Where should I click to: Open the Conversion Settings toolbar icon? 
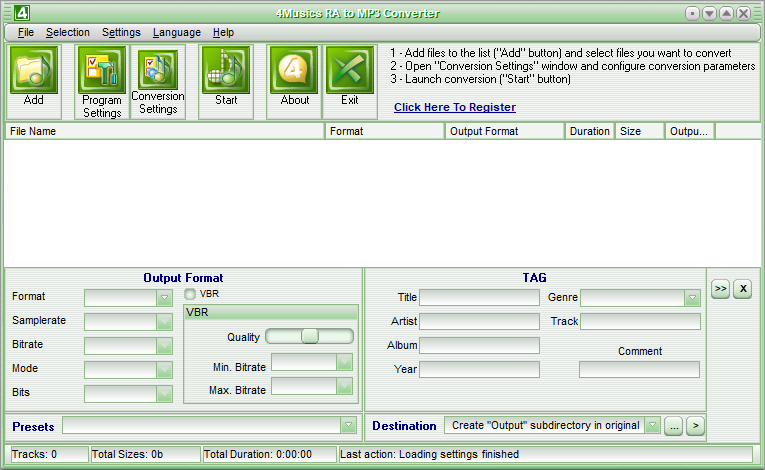click(x=158, y=69)
